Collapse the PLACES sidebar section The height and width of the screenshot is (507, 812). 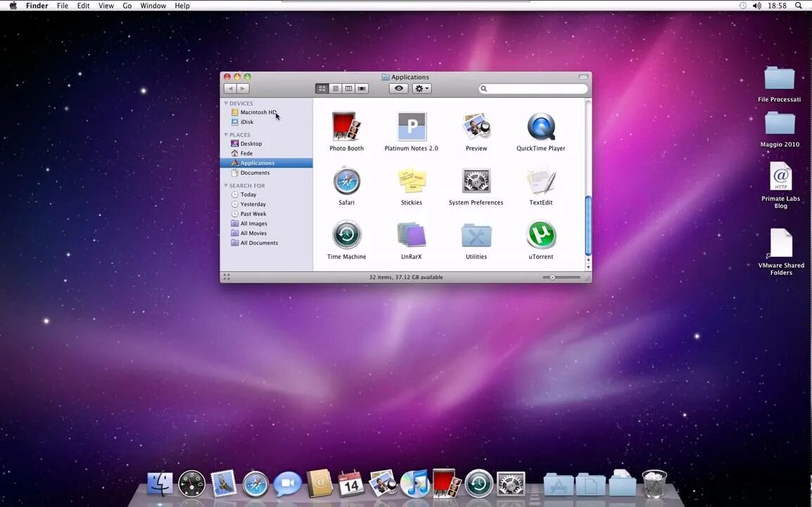pos(227,134)
